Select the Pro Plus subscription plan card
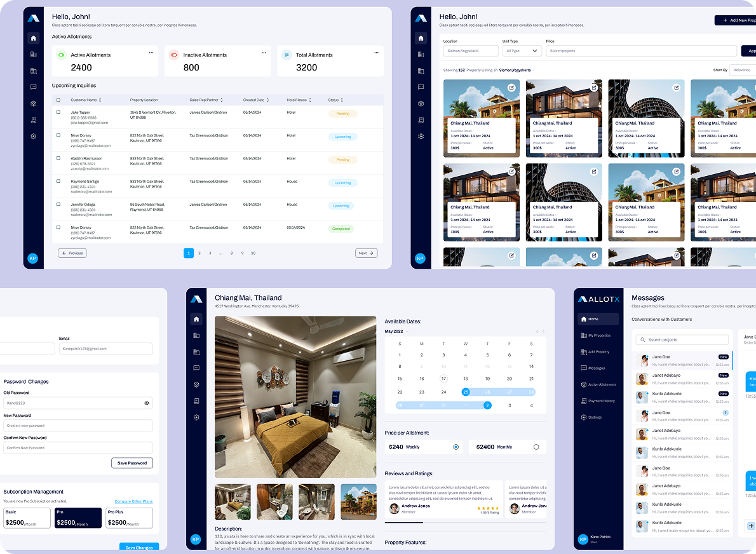 coord(129,518)
